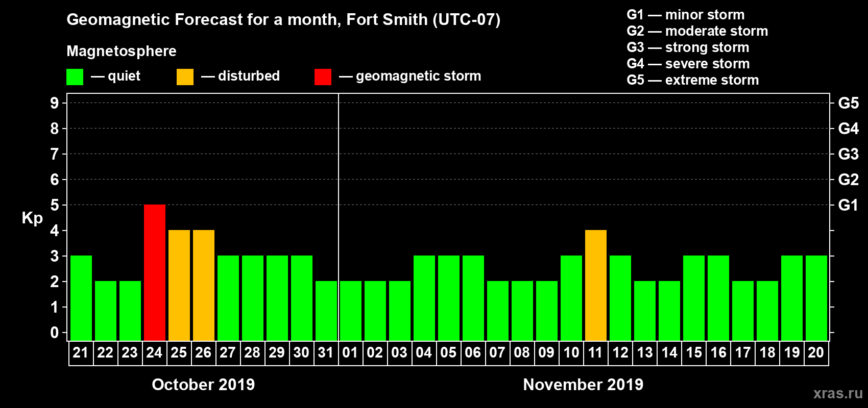The image size is (868, 408).
Task: Click the G3 right axis label
Action: (x=848, y=154)
